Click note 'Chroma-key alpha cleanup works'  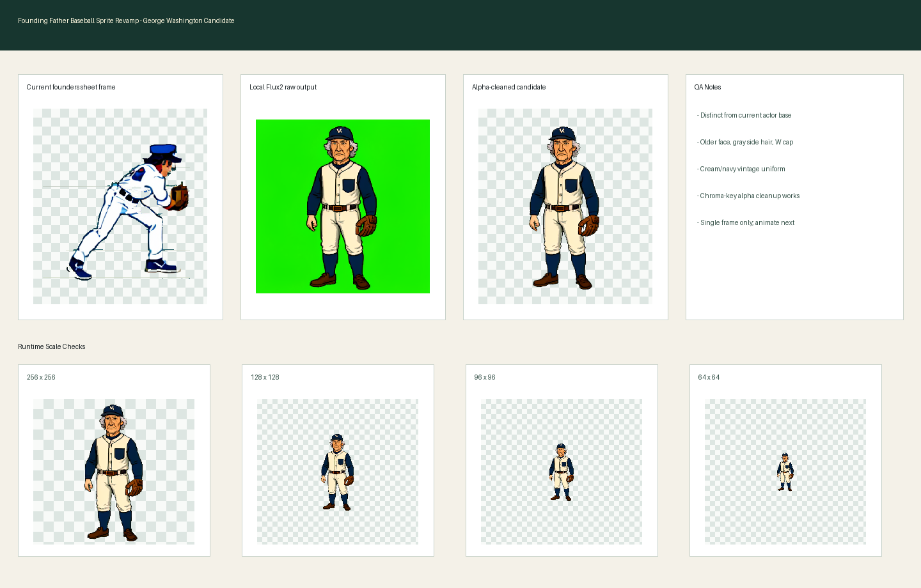coord(748,196)
